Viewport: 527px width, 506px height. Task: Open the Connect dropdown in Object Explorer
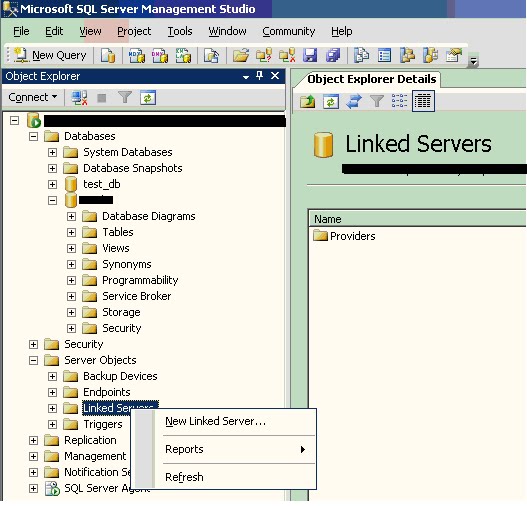(x=33, y=97)
